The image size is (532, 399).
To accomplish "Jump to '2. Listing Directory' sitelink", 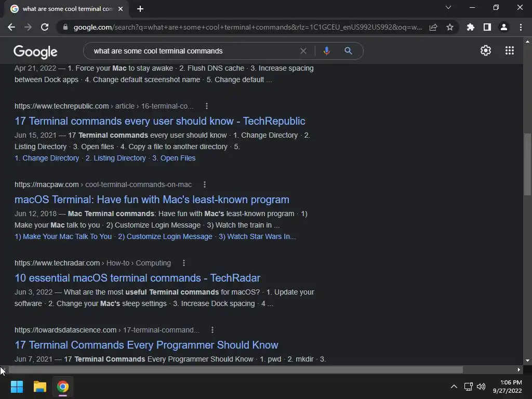I will [116, 158].
